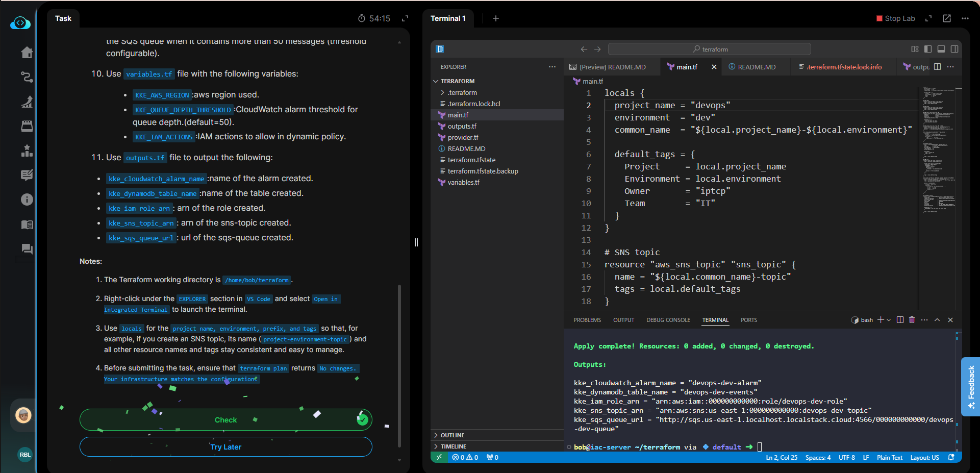Toggle the primary side bar visibility
The width and height of the screenshot is (980, 473).
point(928,49)
